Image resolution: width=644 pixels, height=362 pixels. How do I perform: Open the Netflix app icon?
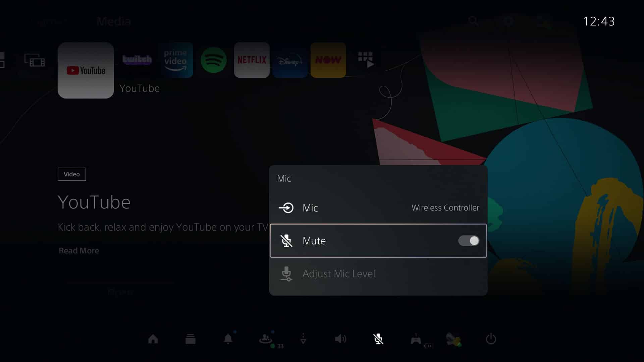pyautogui.click(x=252, y=60)
